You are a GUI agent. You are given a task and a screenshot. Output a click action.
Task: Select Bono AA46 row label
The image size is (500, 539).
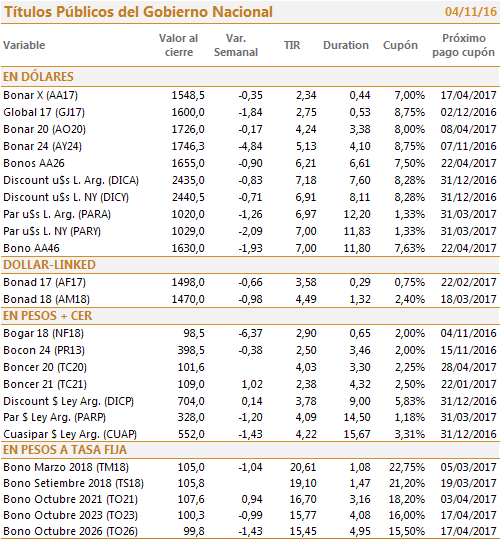tap(31, 248)
